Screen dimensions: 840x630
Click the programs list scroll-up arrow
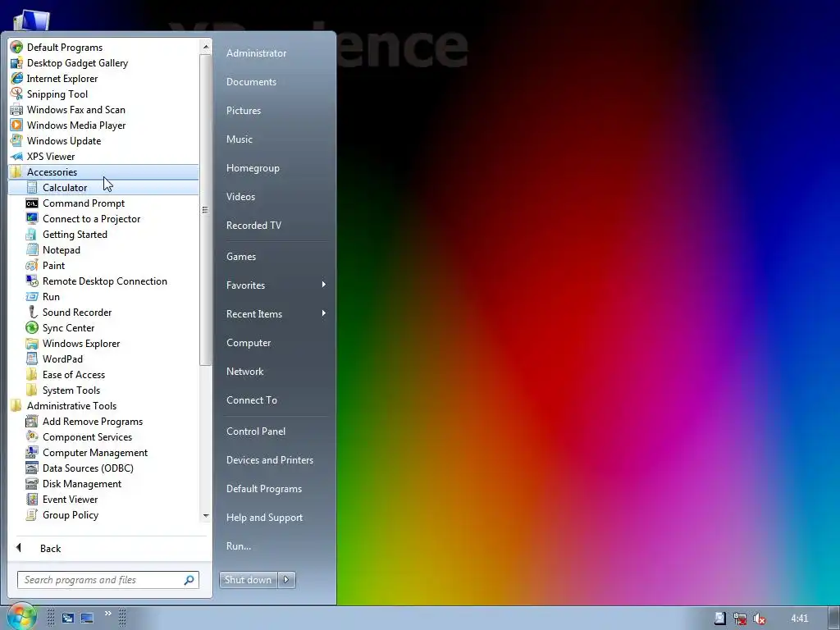(206, 48)
